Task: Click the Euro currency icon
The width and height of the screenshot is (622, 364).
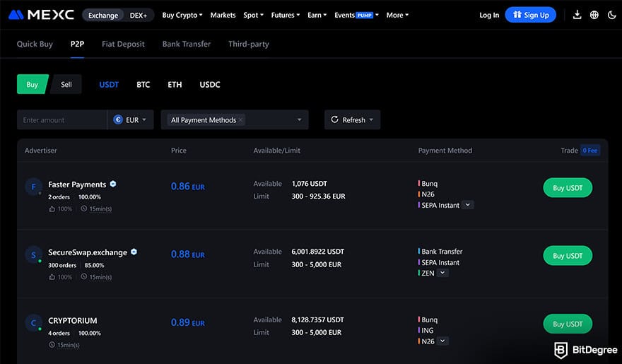Action: click(118, 119)
